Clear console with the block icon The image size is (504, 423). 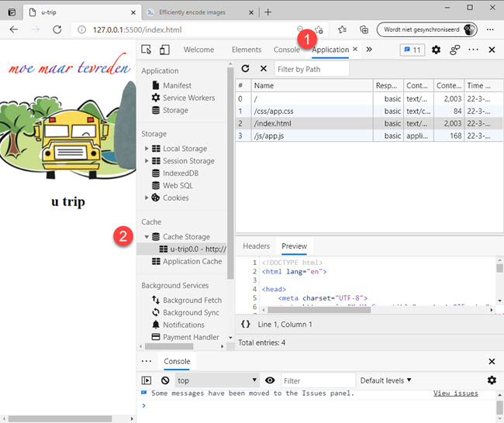click(165, 380)
